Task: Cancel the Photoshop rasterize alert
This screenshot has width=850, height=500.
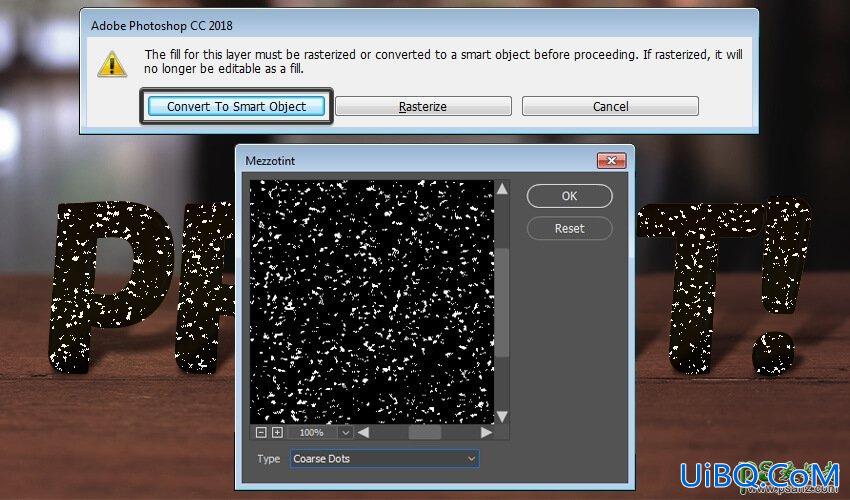Action: tap(610, 106)
